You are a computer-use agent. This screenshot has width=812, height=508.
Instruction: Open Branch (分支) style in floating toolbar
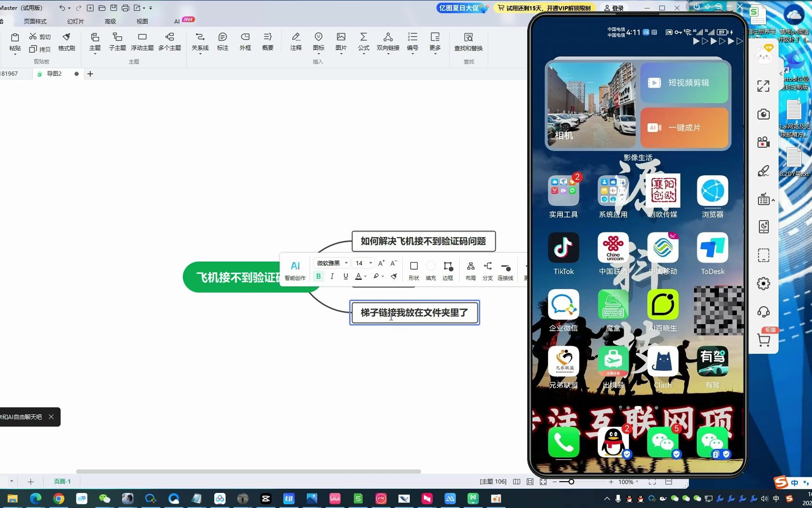coord(488,270)
